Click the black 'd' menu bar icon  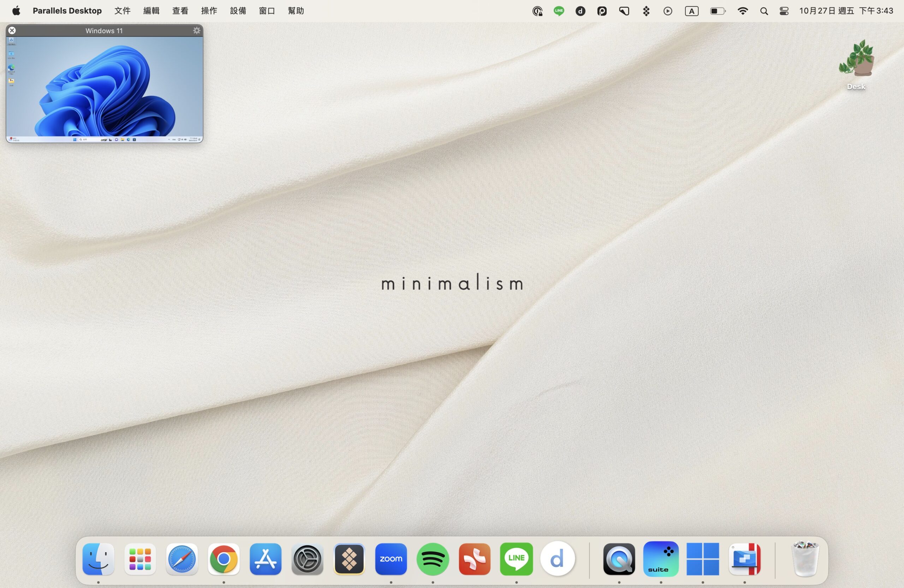(581, 11)
